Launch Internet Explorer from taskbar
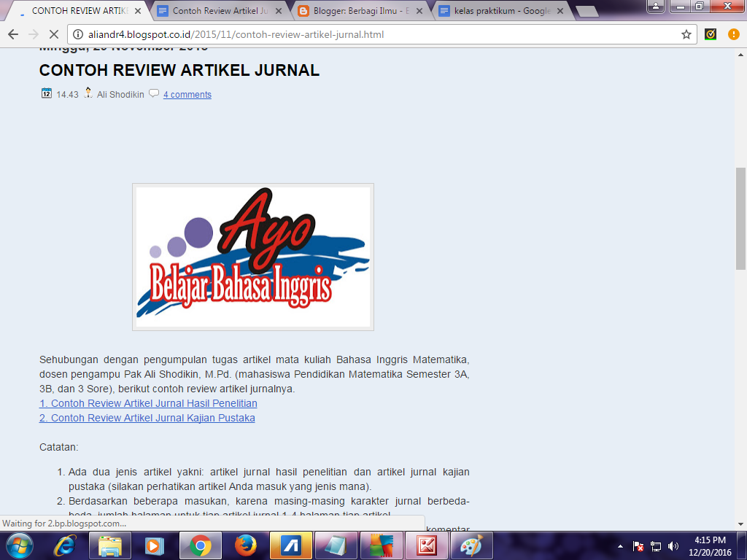This screenshot has width=747, height=560. tap(65, 545)
